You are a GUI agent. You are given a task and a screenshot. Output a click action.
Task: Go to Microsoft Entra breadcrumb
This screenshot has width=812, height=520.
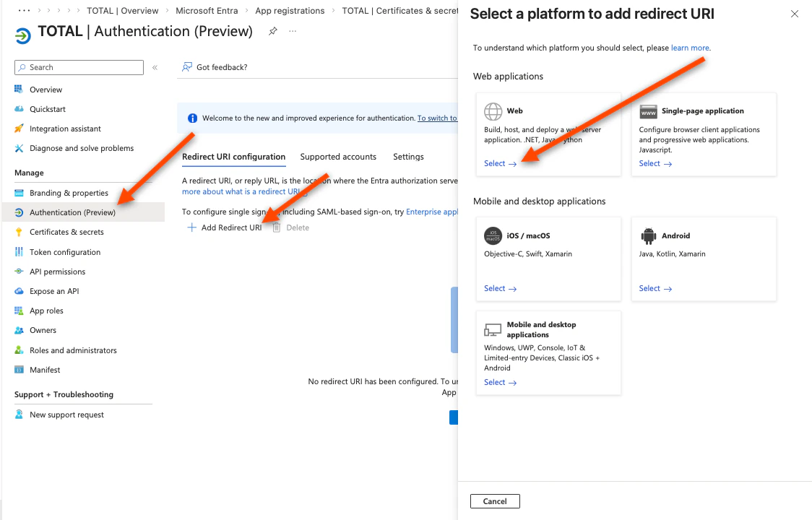(207, 10)
